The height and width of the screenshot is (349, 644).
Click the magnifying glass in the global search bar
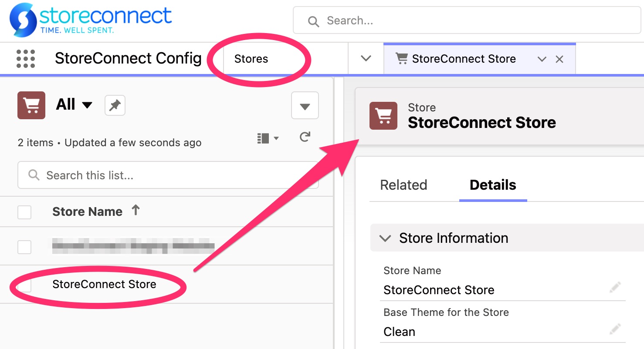point(313,20)
